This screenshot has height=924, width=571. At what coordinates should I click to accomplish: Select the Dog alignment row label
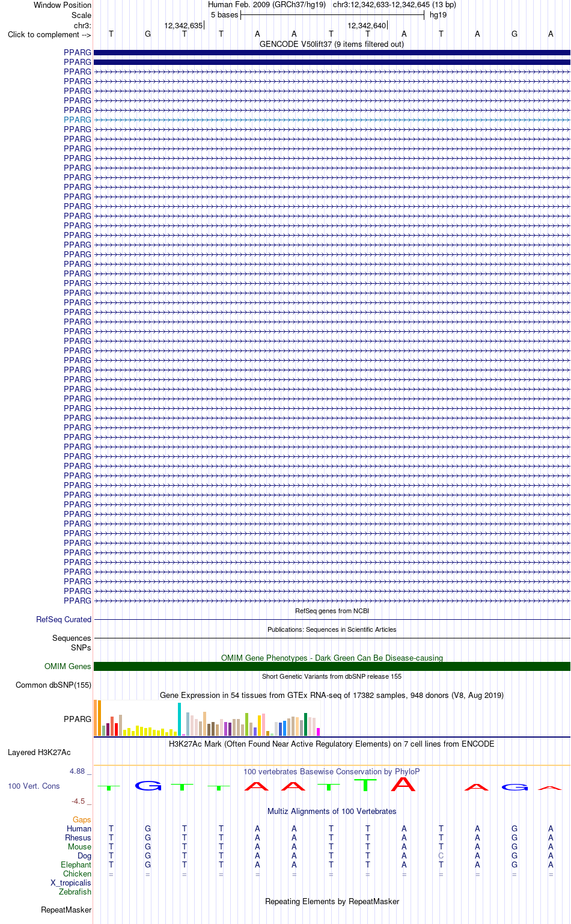[84, 855]
